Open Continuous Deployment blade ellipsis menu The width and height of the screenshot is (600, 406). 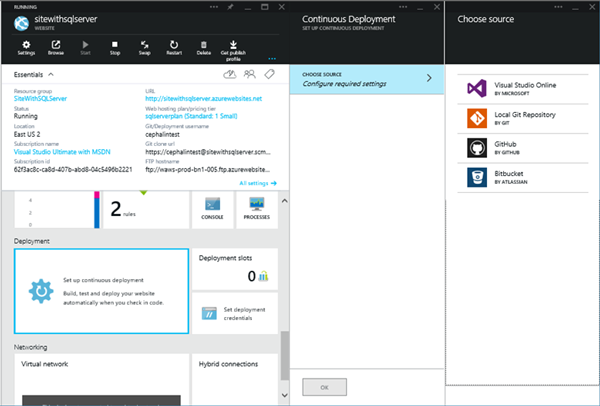pyautogui.click(x=403, y=7)
